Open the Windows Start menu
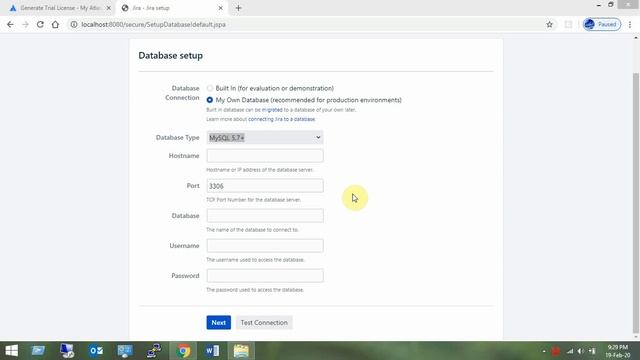The image size is (640, 360). [11, 351]
